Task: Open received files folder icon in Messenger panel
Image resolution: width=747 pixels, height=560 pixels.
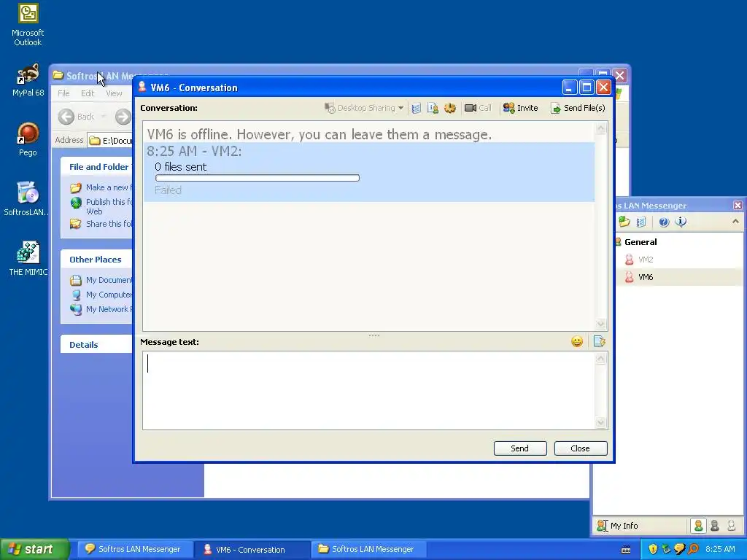Action: point(624,222)
